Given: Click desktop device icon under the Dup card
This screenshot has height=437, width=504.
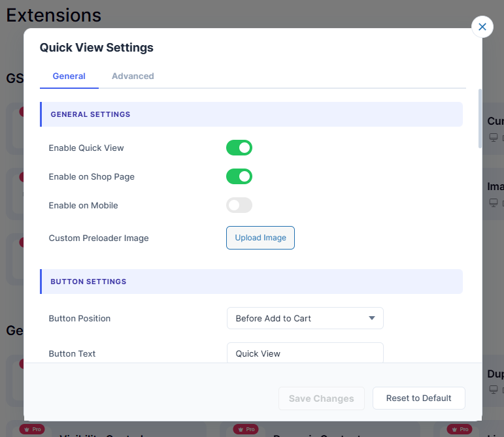Looking at the screenshot, I should pyautogui.click(x=494, y=389).
